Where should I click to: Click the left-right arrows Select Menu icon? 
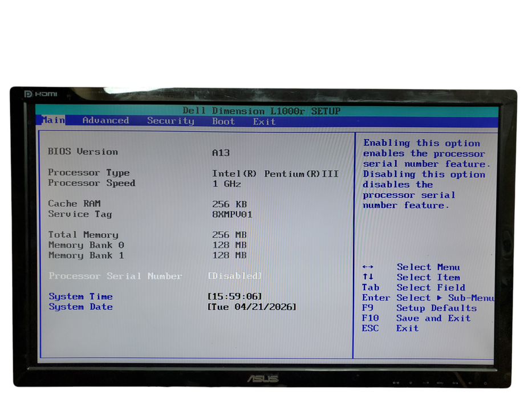pos(368,267)
